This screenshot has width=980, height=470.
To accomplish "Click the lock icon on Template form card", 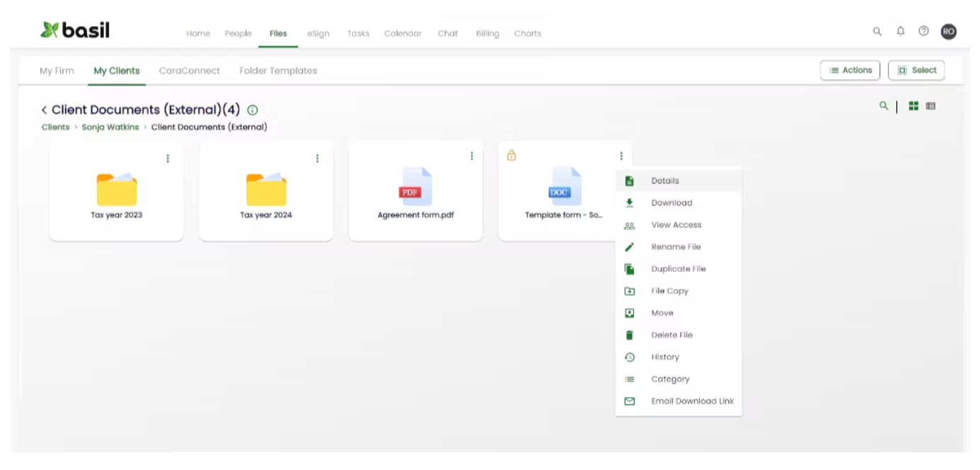I will click(x=511, y=156).
